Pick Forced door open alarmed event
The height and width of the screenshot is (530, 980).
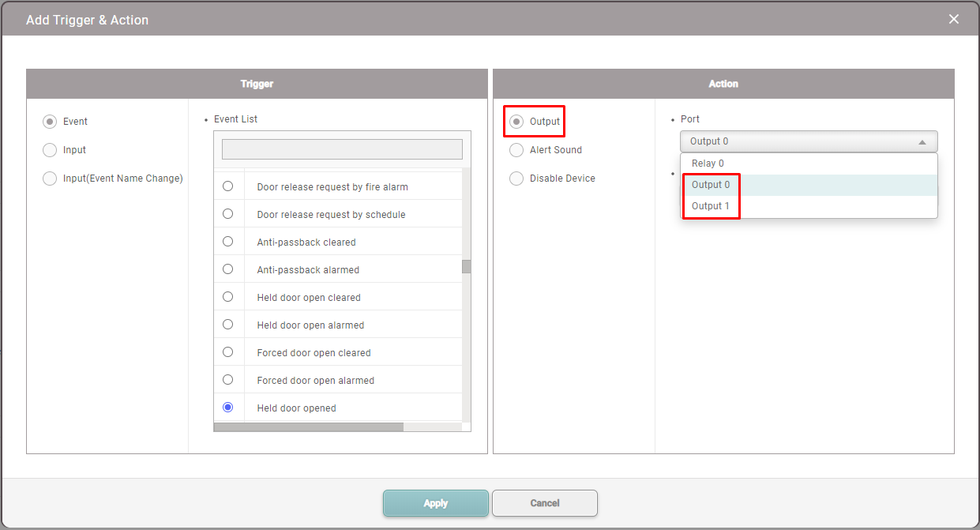coord(228,380)
